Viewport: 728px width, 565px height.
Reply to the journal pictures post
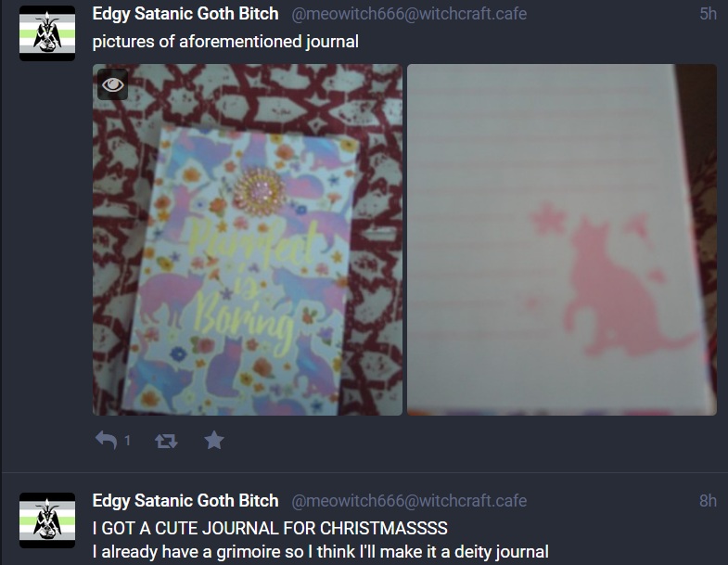tap(106, 440)
